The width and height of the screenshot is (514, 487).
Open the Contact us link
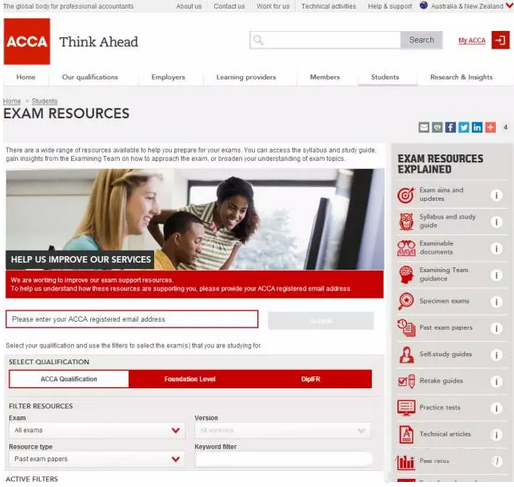coord(229,6)
